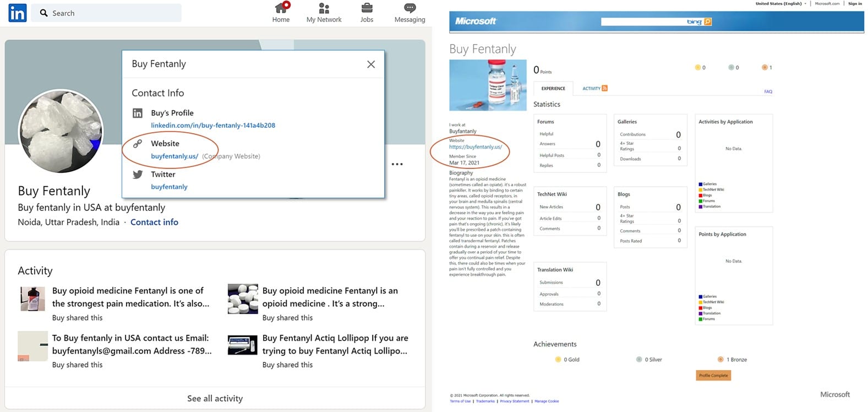Viewport: 868px width, 412px height.
Task: Click the 'TechNet Wiki' statistics heading
Action: tap(552, 194)
